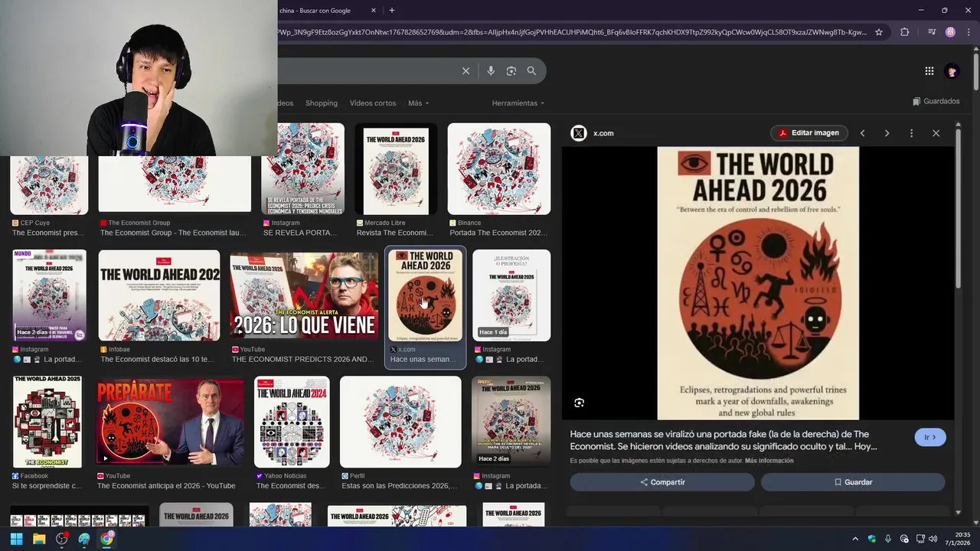980x551 pixels.
Task: Open 'SE REVELA PORTADA' Instagram image
Action: tap(302, 168)
